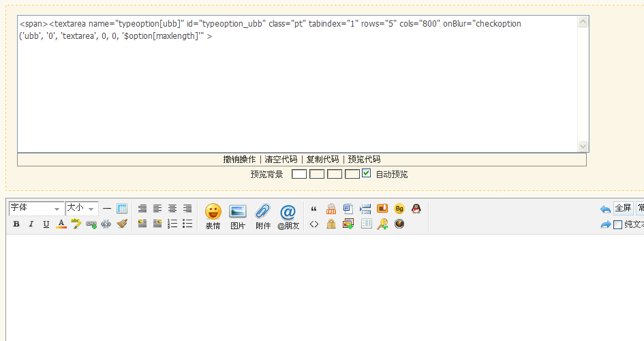Viewport: 644px width, 341px height.
Task: Download remote images icon
Action: tap(348, 224)
